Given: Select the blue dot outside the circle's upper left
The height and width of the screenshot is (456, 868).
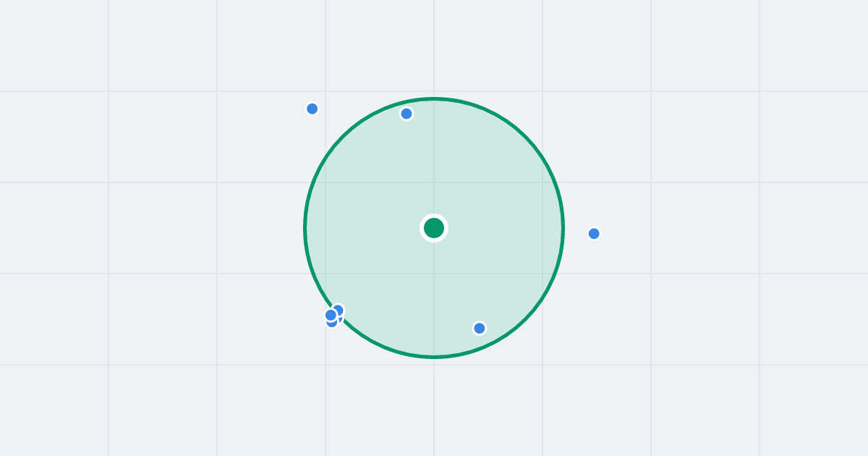Looking at the screenshot, I should [x=312, y=109].
